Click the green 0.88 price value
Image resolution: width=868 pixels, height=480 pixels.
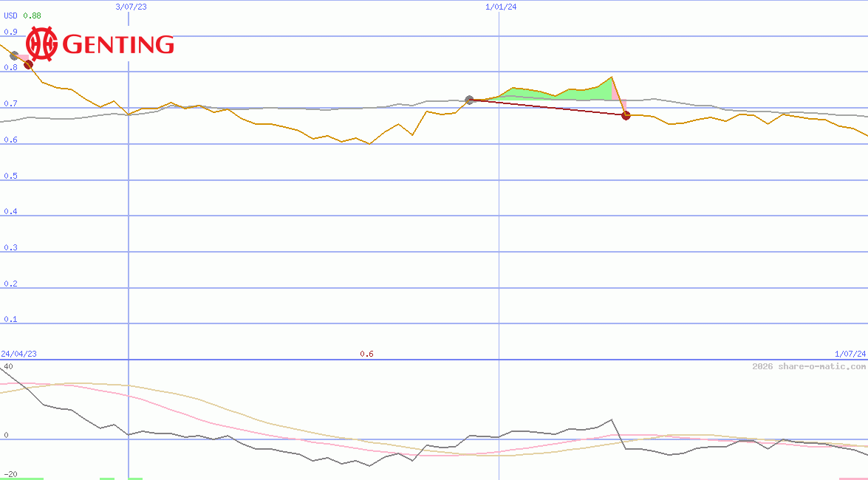click(x=33, y=16)
